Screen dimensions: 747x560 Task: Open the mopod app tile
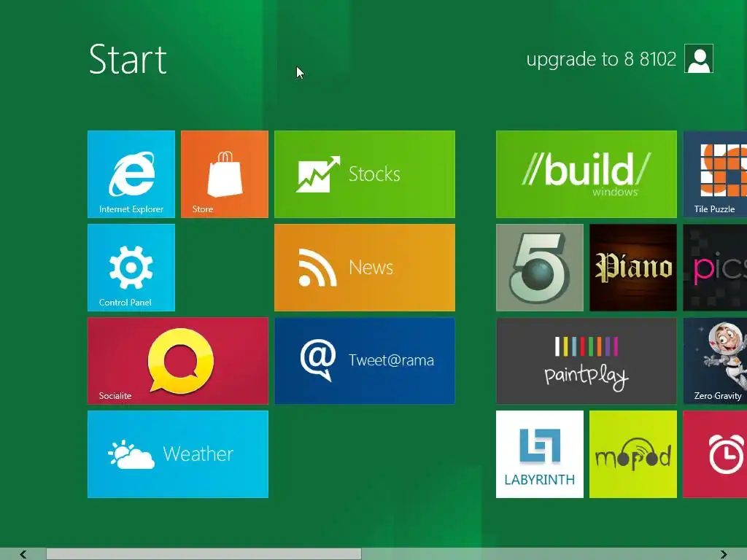pos(633,454)
